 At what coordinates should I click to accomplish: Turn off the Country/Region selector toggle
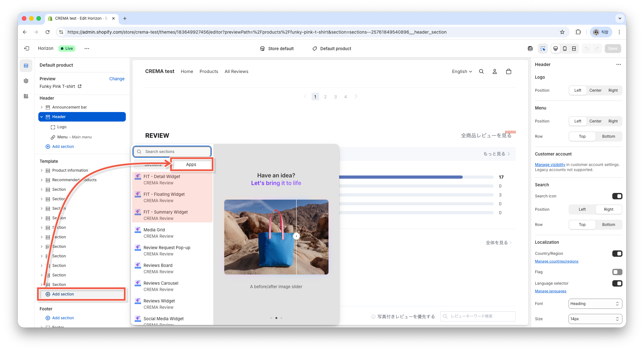[617, 254]
